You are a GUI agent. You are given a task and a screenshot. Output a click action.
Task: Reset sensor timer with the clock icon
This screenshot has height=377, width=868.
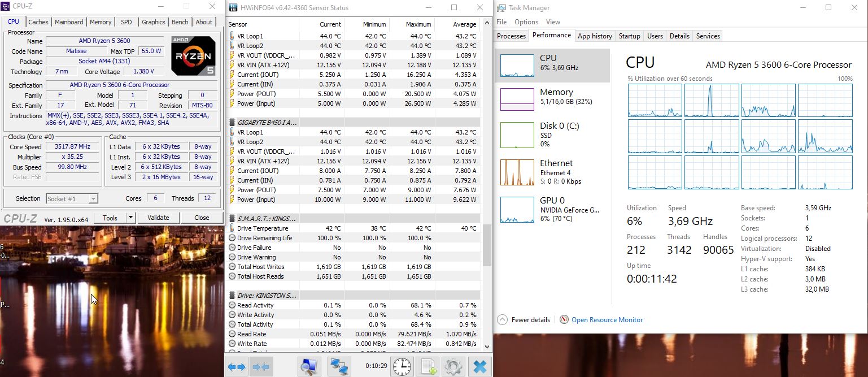tap(402, 366)
